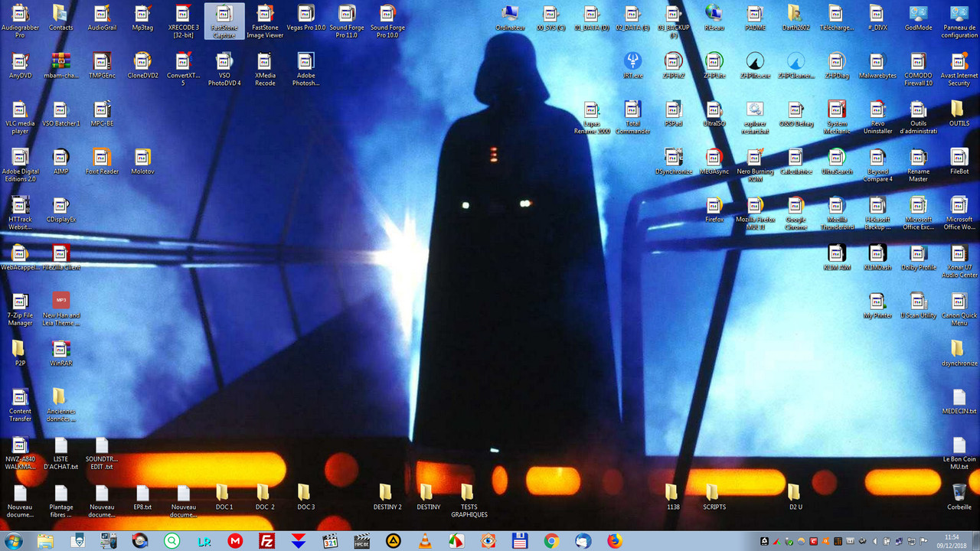Open the TESTS GRAPHIQUES folder
Screen dimensions: 980x551
point(469,501)
